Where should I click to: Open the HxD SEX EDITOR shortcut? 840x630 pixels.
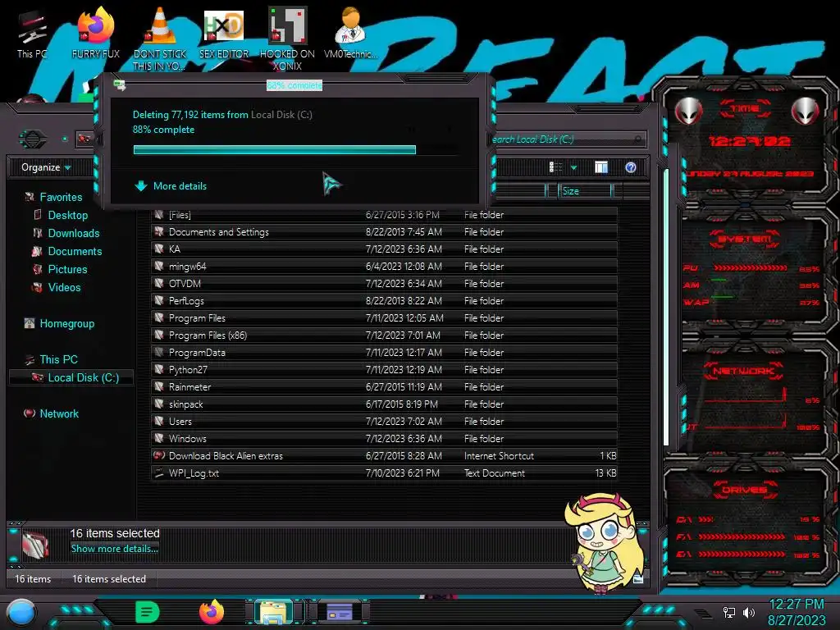tap(224, 33)
